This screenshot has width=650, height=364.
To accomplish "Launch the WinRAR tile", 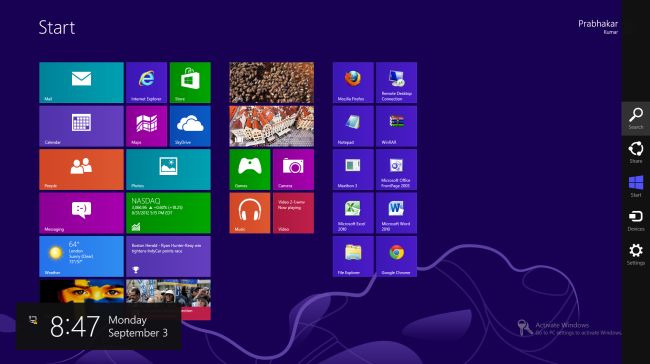I will click(396, 126).
